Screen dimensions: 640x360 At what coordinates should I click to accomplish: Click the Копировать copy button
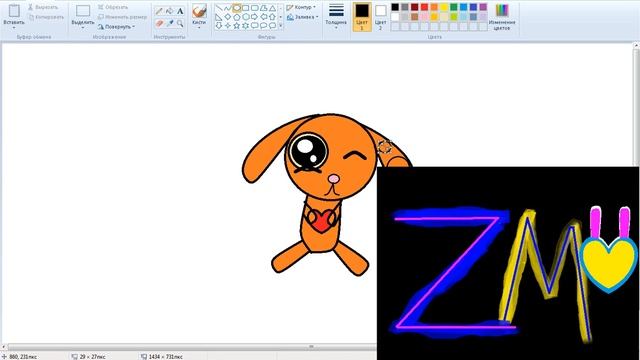tap(46, 17)
